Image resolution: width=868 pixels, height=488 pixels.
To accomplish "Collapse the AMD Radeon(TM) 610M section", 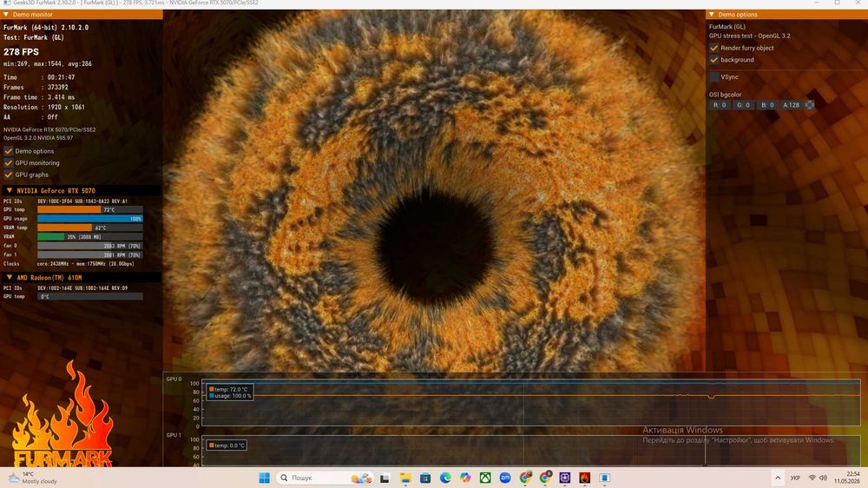I will click(x=10, y=277).
